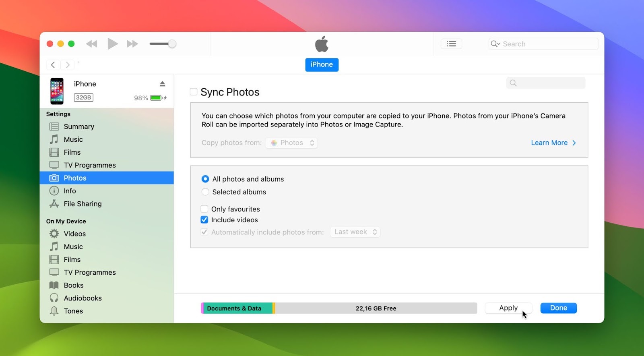Open Info in the sidebar
644x356 pixels.
click(x=107, y=191)
